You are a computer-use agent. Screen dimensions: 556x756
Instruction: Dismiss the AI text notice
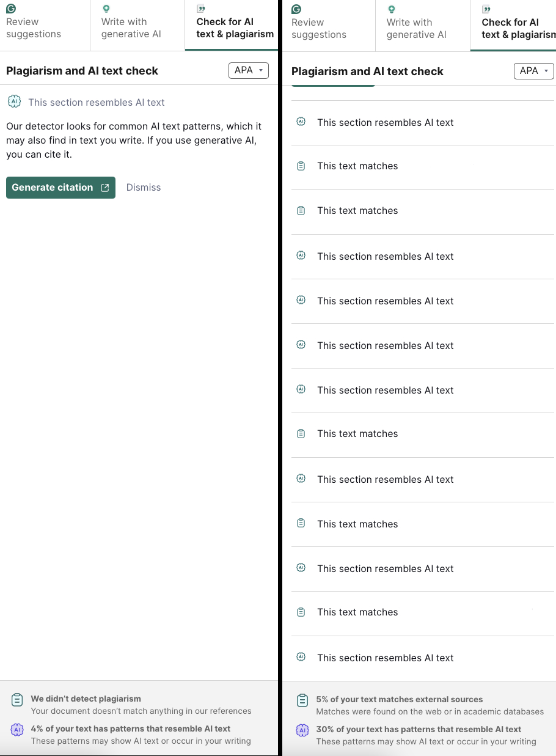[144, 188]
